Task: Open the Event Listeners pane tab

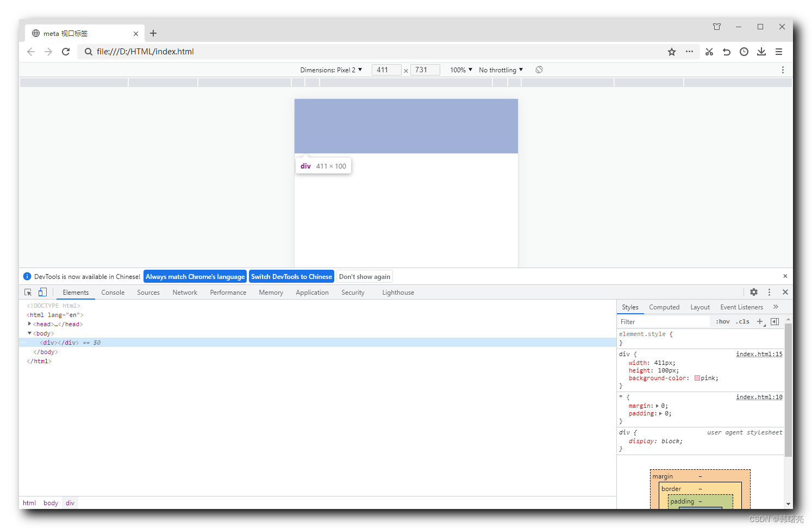Action: tap(742, 307)
